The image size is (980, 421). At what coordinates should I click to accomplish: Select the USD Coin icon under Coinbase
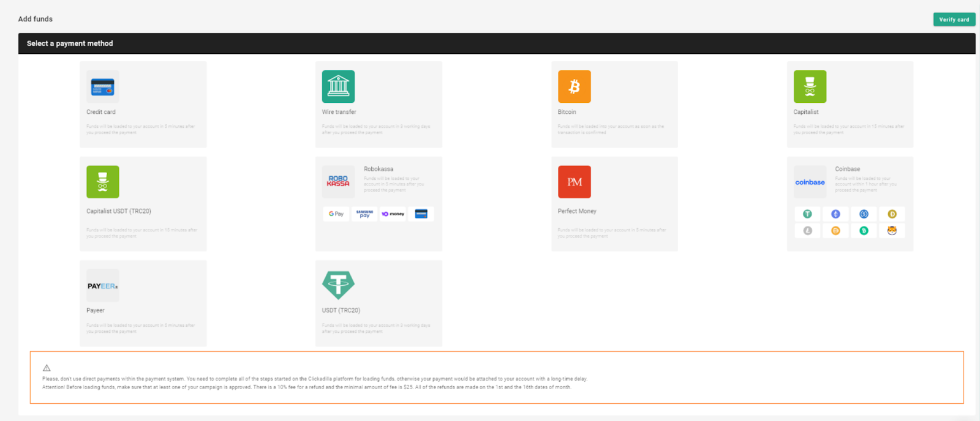click(x=864, y=214)
